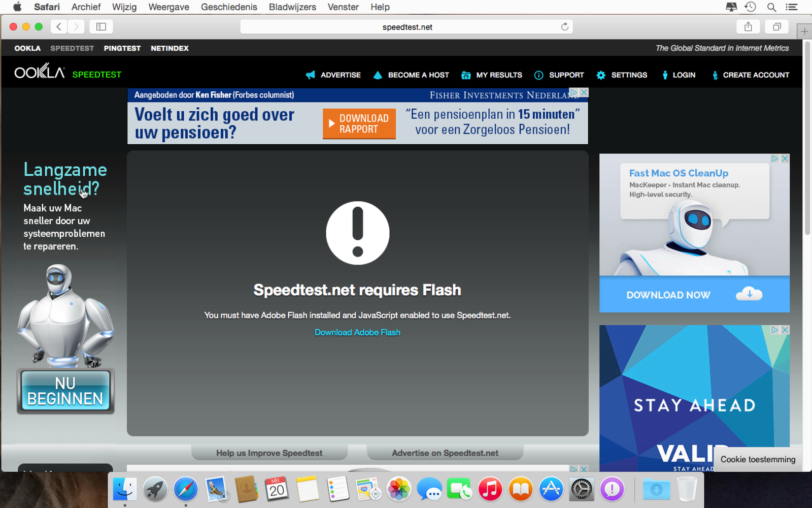Open a new tab with the plus button
The width and height of the screenshot is (812, 508).
point(804,31)
